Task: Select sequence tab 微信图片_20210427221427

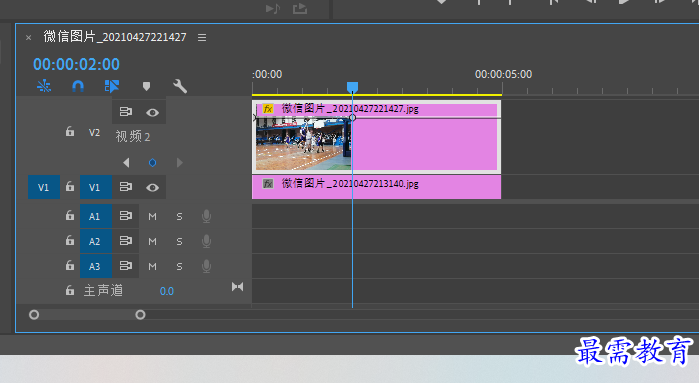Action: tap(115, 37)
